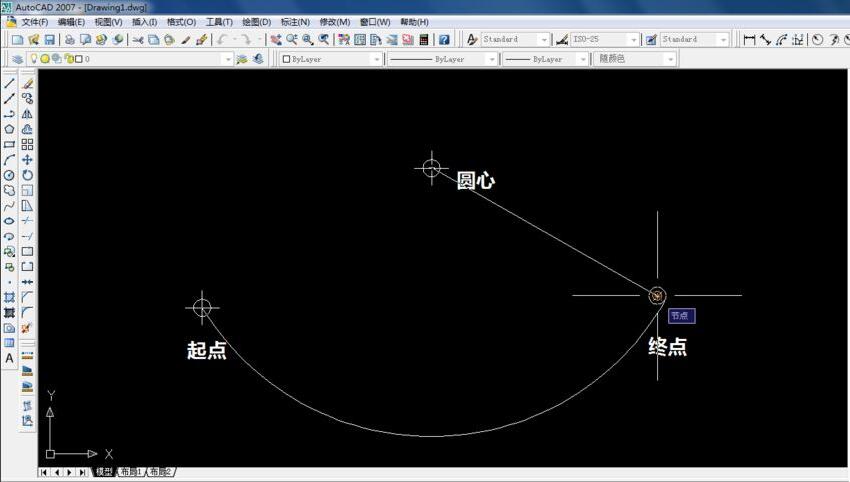This screenshot has width=850, height=482.
Task: Click the Zoom Previous icon
Action: (x=324, y=40)
